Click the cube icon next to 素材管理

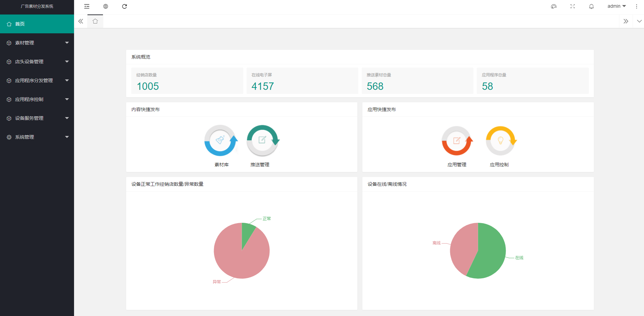(x=9, y=43)
